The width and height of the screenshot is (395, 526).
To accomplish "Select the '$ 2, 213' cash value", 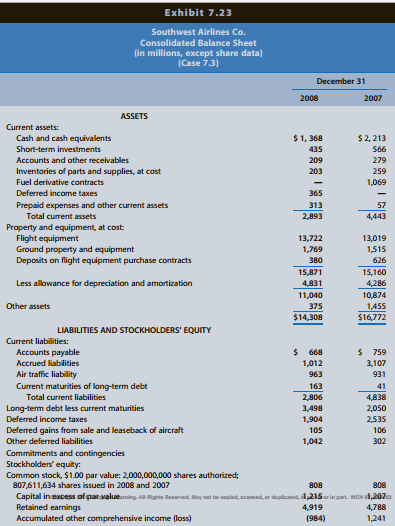I will point(372,138).
